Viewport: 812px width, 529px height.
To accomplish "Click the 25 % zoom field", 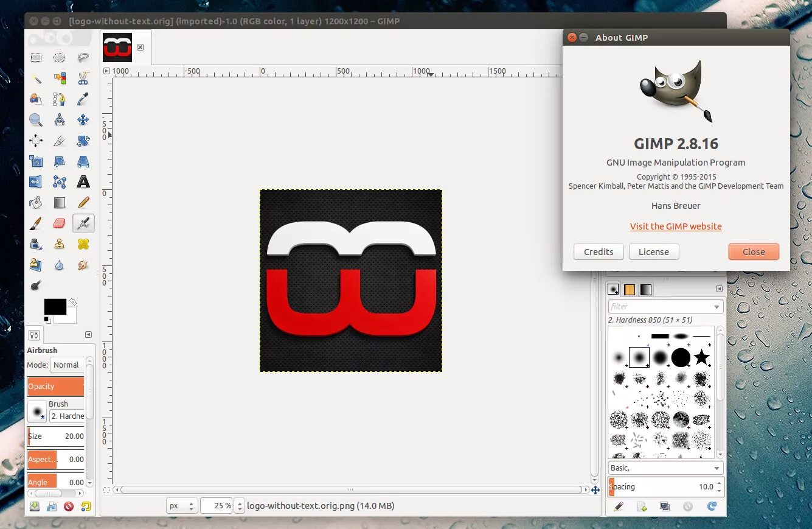I will pyautogui.click(x=217, y=505).
